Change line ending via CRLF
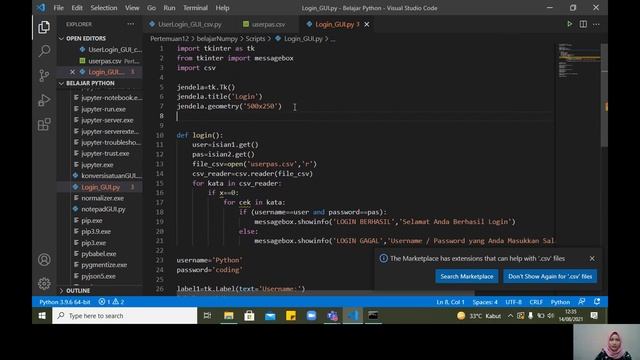 [536, 302]
